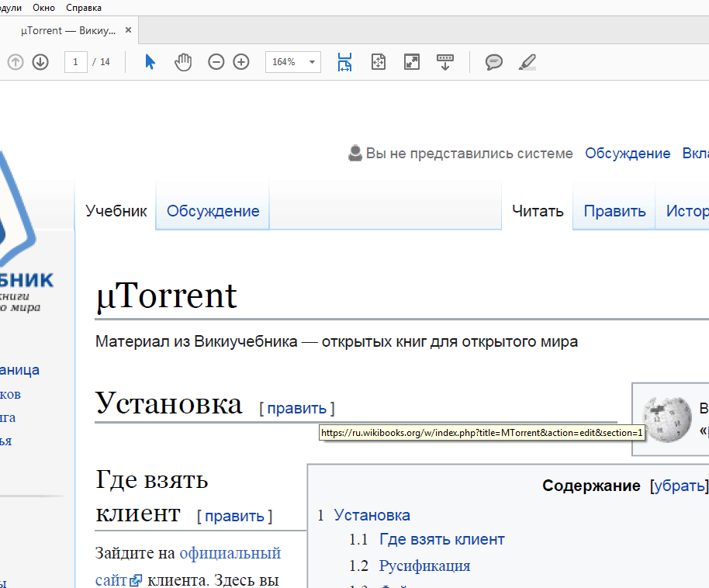Open the Справка menu

[84, 8]
